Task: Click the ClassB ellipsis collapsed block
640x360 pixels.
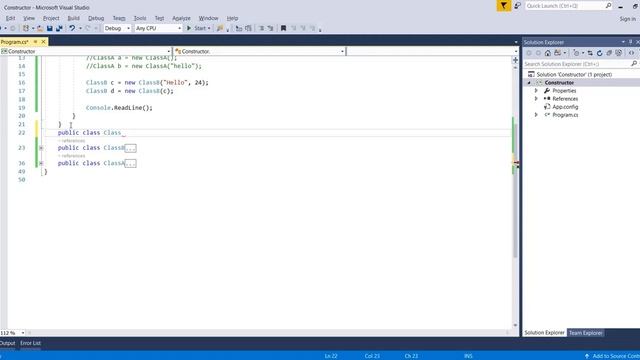Action: click(x=131, y=148)
